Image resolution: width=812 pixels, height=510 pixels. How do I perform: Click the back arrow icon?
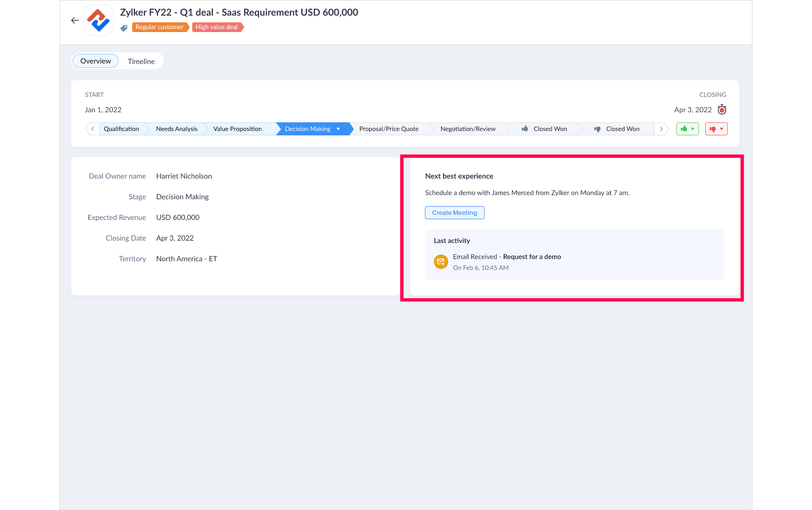pyautogui.click(x=75, y=20)
